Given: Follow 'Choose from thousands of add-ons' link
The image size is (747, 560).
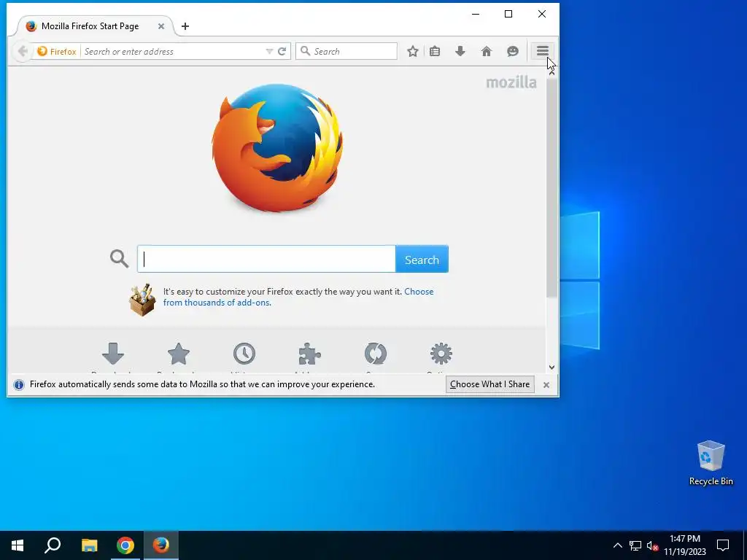Looking at the screenshot, I should coord(298,297).
